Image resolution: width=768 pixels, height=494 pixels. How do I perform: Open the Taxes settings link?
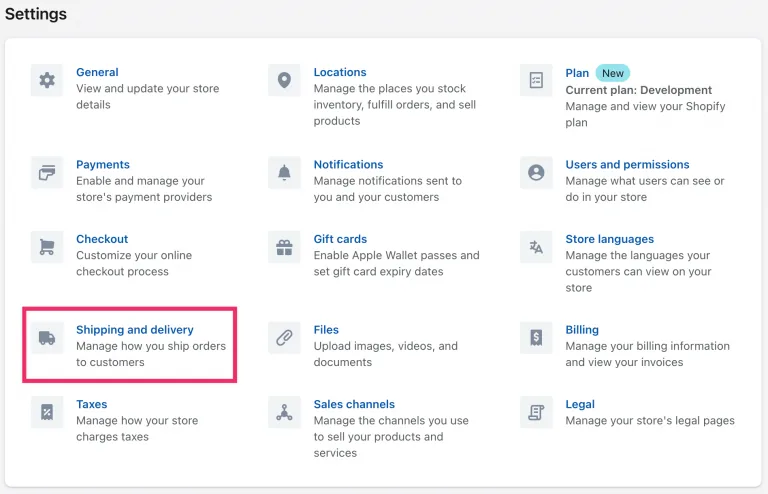tap(92, 404)
